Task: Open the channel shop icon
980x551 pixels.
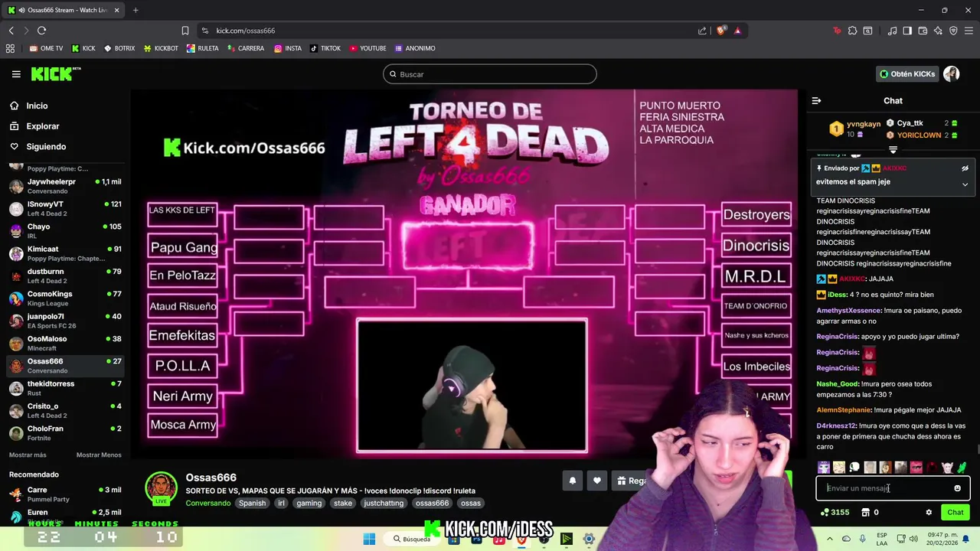Action: coord(865,513)
